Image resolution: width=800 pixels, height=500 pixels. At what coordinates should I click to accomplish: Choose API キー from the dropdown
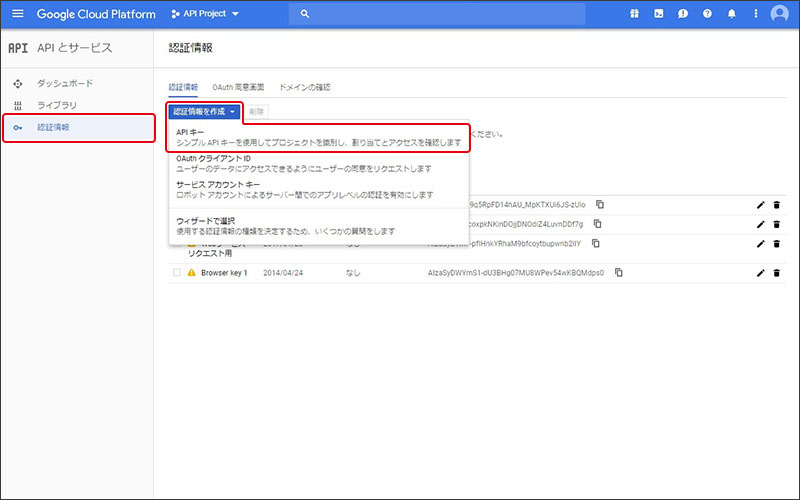coord(318,138)
